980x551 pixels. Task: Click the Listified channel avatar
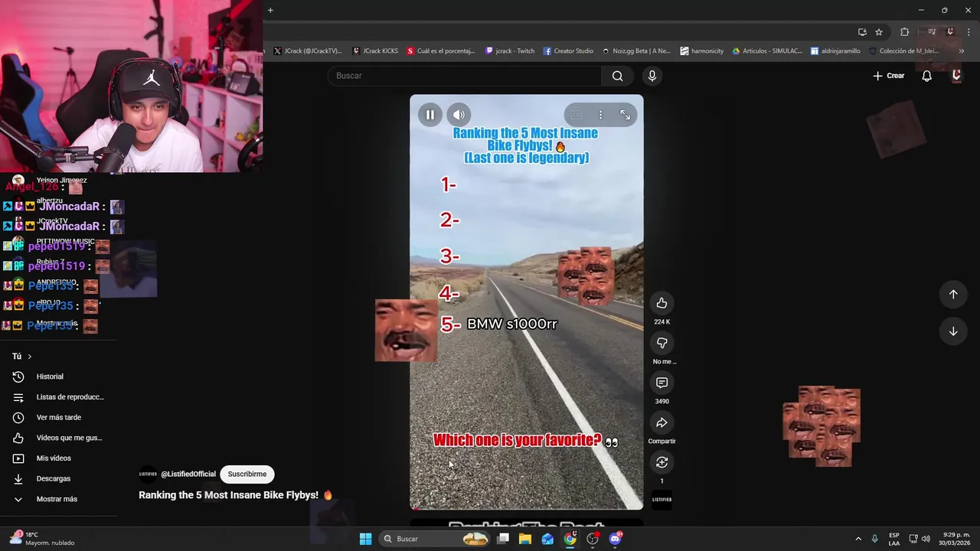[x=148, y=474]
